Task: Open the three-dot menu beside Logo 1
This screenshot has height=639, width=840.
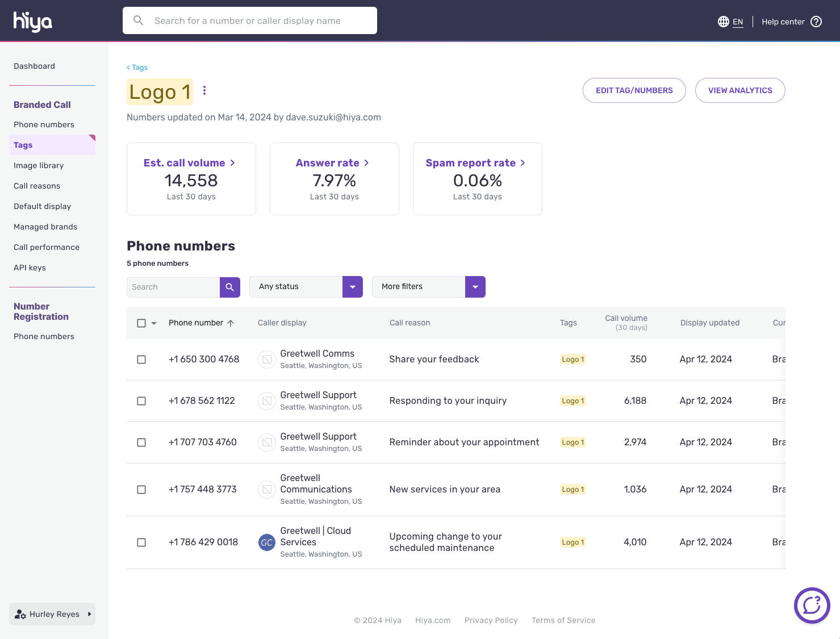Action: point(204,90)
